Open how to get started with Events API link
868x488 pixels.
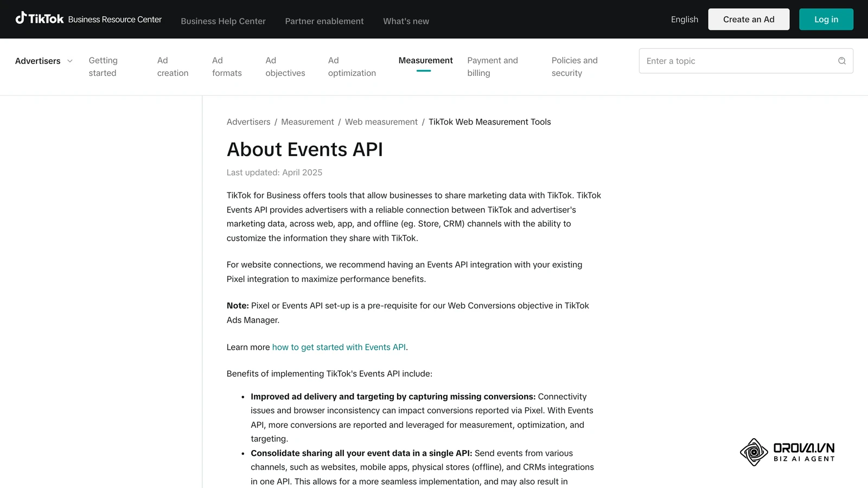click(339, 347)
